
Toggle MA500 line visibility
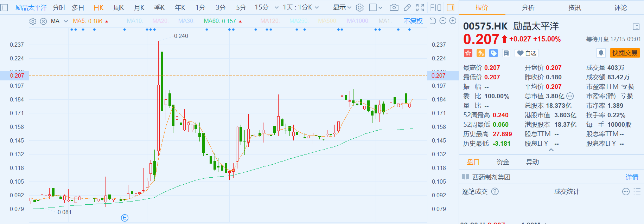(327, 21)
